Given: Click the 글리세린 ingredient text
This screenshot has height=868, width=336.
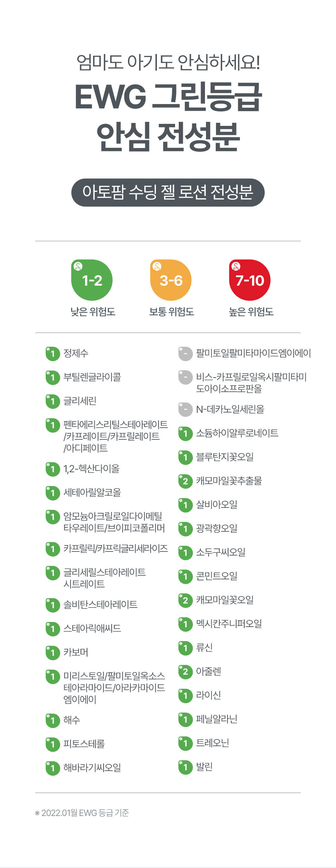Looking at the screenshot, I should [x=80, y=401].
